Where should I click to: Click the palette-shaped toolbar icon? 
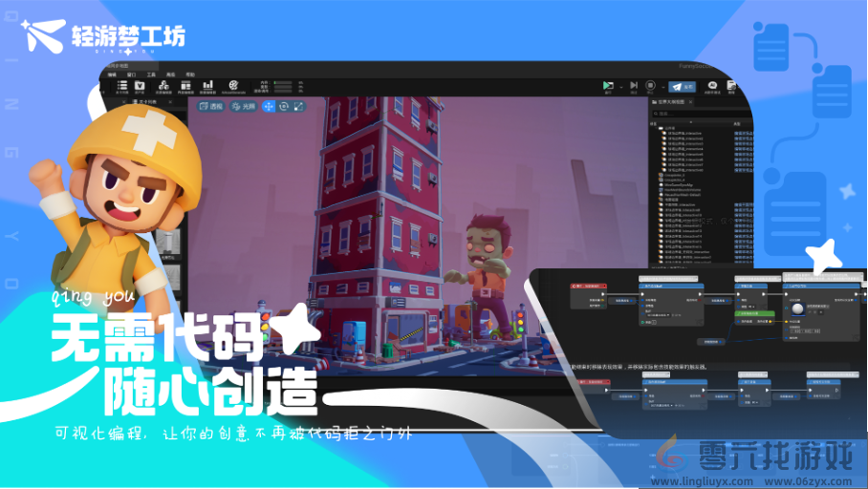[232, 87]
